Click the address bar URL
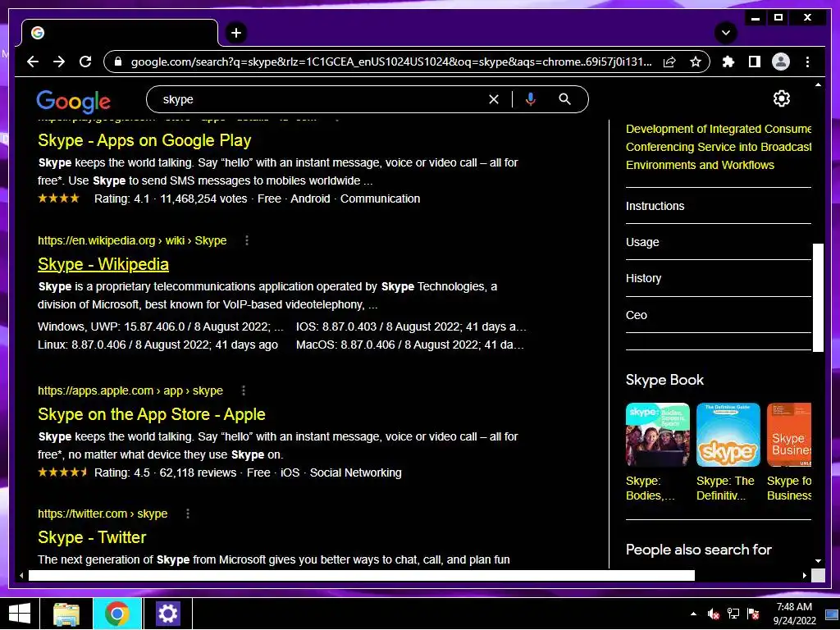 tap(391, 62)
